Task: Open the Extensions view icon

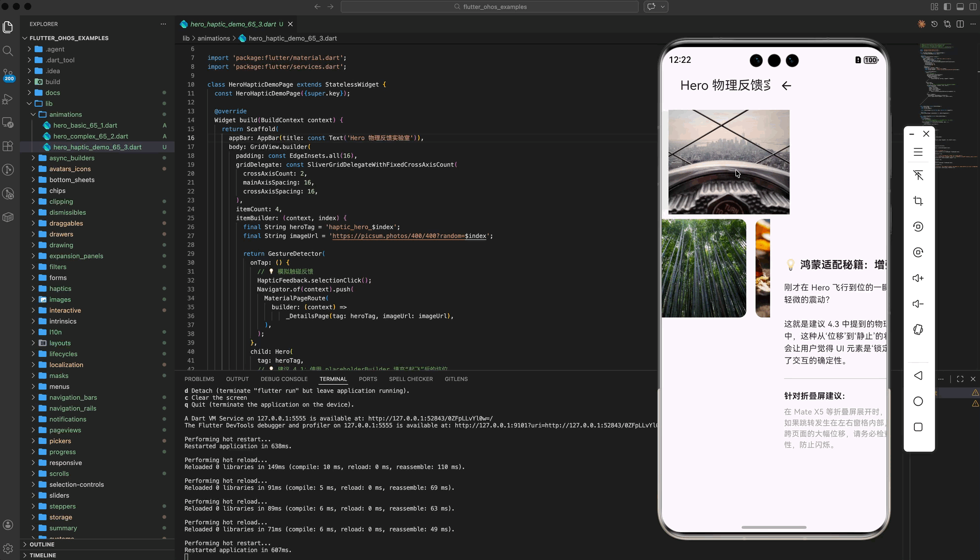Action: tap(8, 146)
